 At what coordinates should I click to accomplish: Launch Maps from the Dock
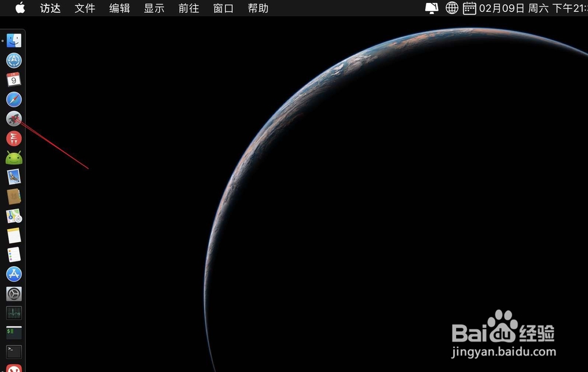pyautogui.click(x=14, y=216)
